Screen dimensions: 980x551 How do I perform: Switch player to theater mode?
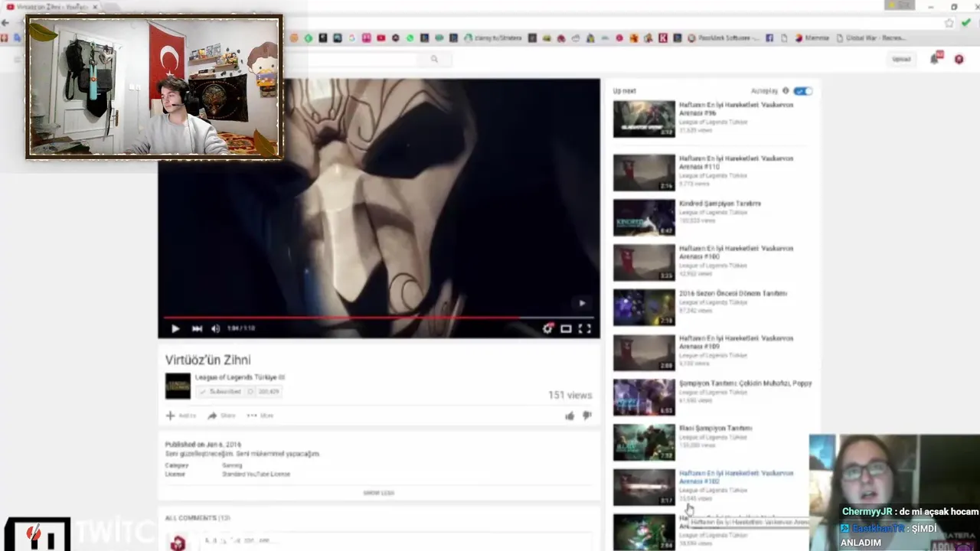coord(566,328)
